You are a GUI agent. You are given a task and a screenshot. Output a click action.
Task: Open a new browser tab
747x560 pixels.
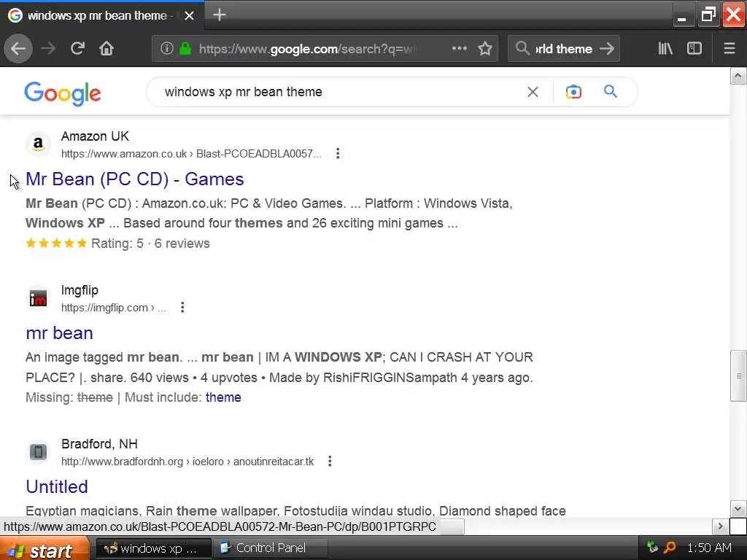[219, 15]
